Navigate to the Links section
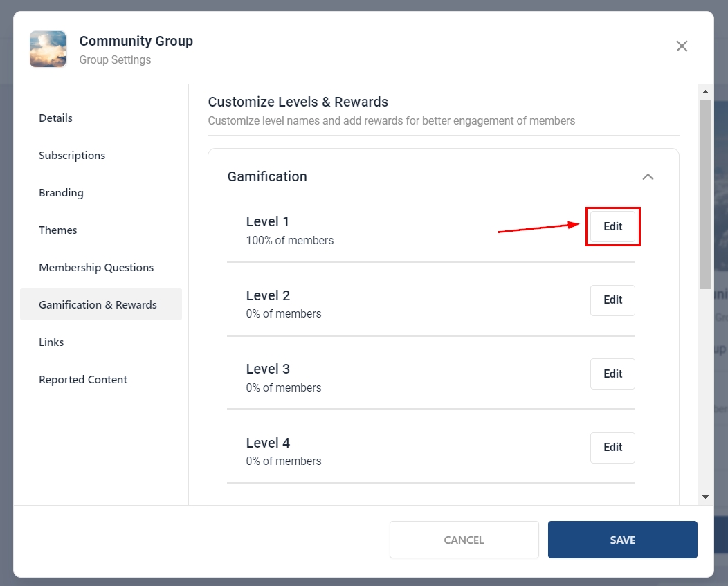The height and width of the screenshot is (586, 728). pos(51,342)
